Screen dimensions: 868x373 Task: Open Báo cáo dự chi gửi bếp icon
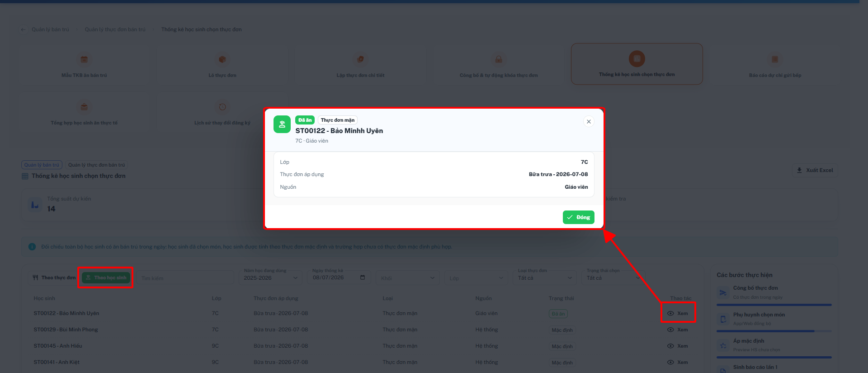click(775, 59)
